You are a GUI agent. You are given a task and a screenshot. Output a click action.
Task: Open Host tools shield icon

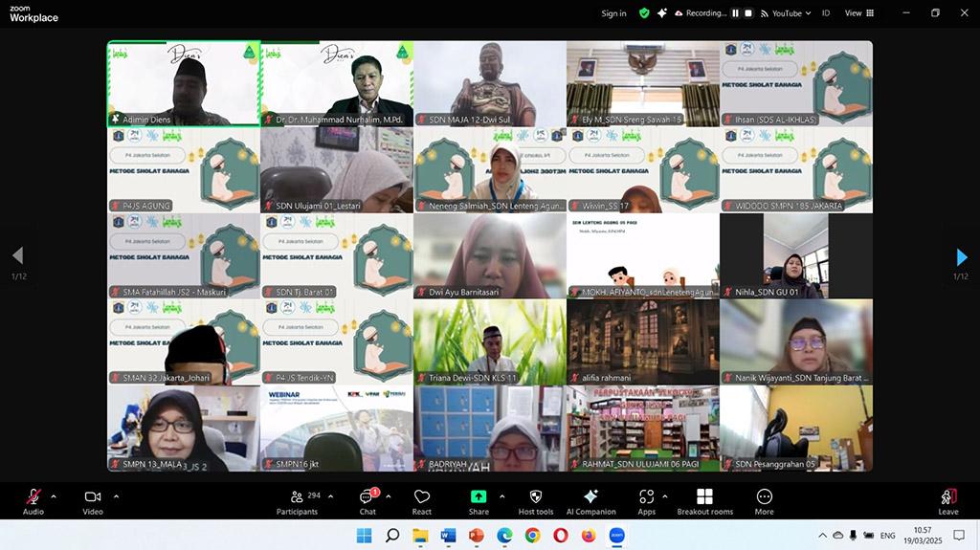535,500
